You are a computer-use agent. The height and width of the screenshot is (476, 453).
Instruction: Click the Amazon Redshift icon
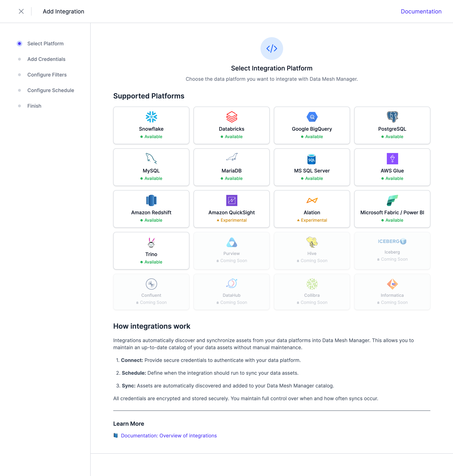(151, 201)
